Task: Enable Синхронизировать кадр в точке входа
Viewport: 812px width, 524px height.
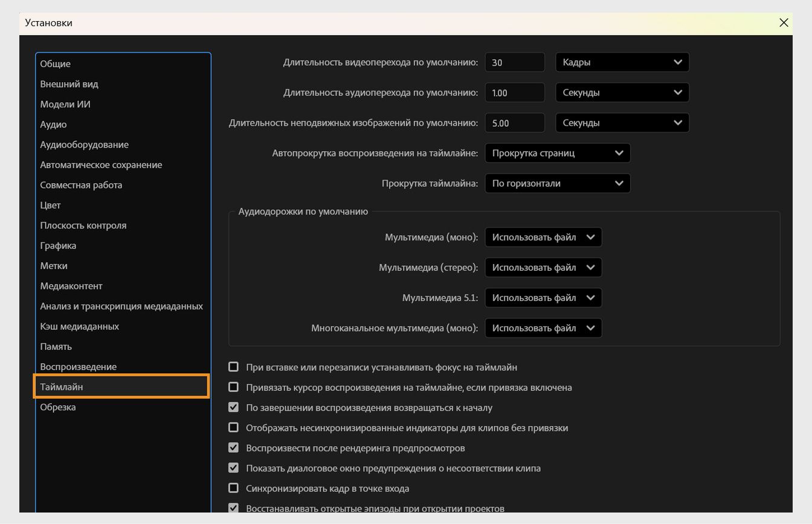Action: click(x=233, y=488)
